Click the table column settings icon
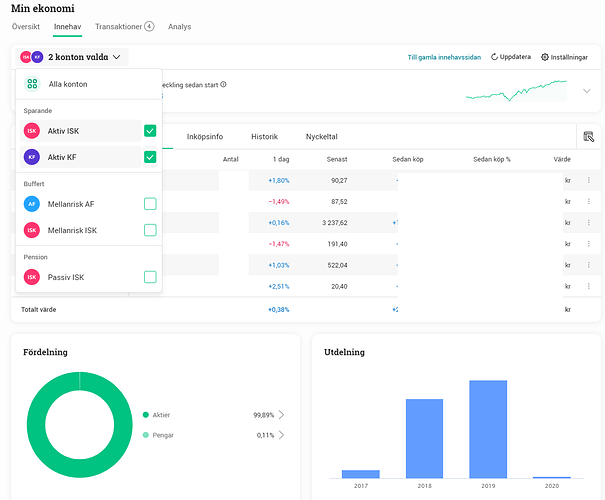The width and height of the screenshot is (605, 500). [x=587, y=137]
